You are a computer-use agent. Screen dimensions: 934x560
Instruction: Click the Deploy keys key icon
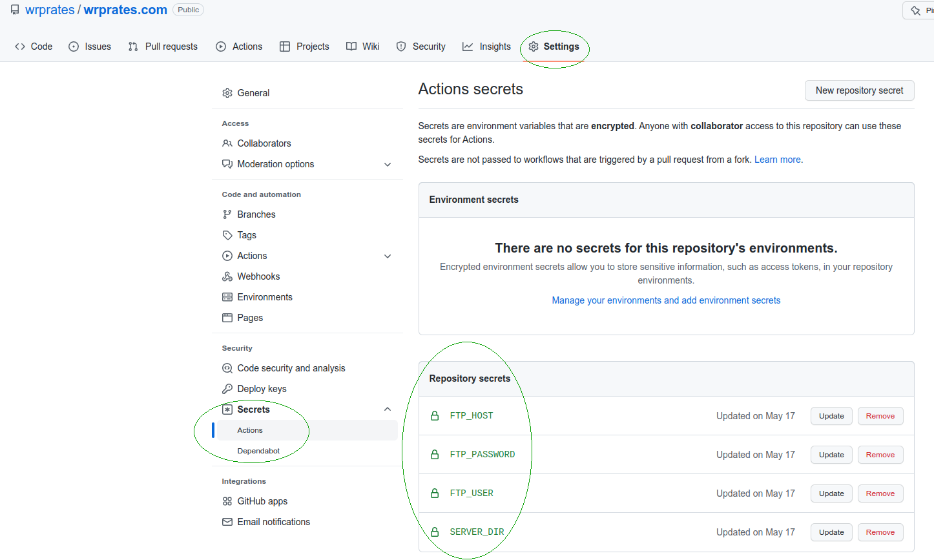coord(227,389)
